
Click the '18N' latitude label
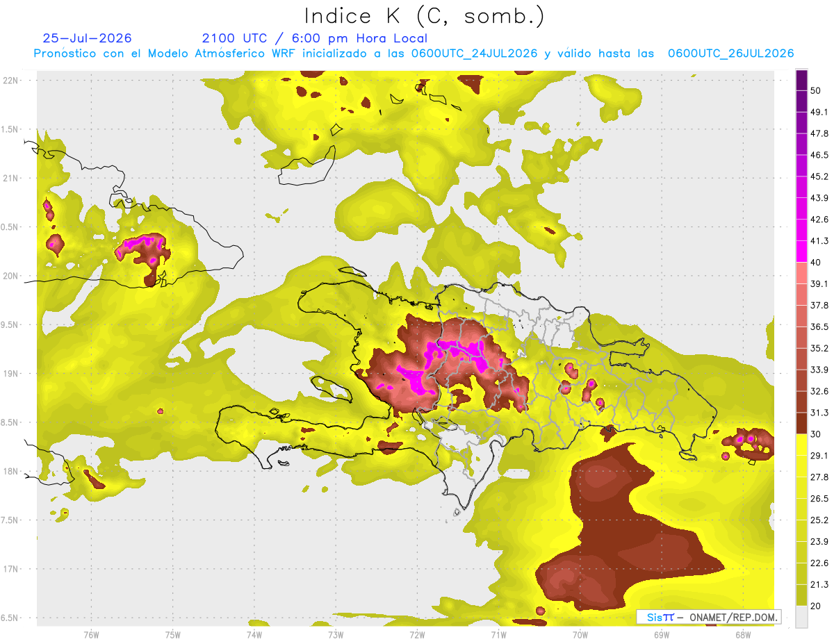[10, 471]
